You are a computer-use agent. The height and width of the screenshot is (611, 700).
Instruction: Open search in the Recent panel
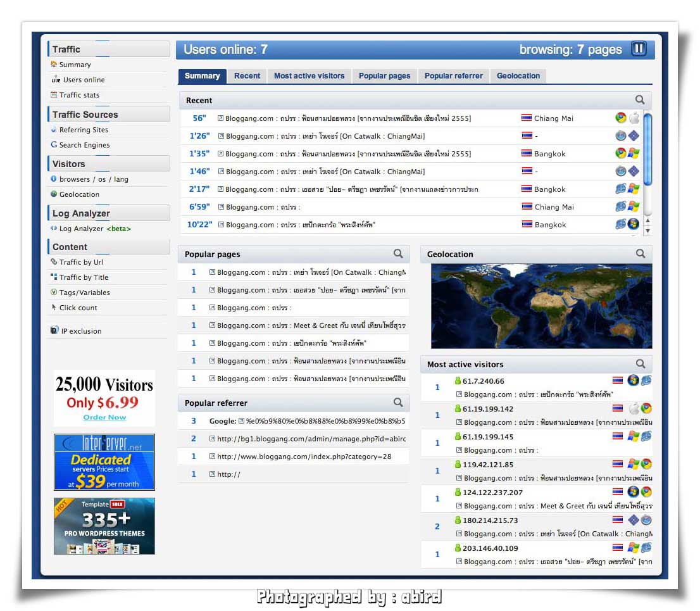click(x=640, y=100)
